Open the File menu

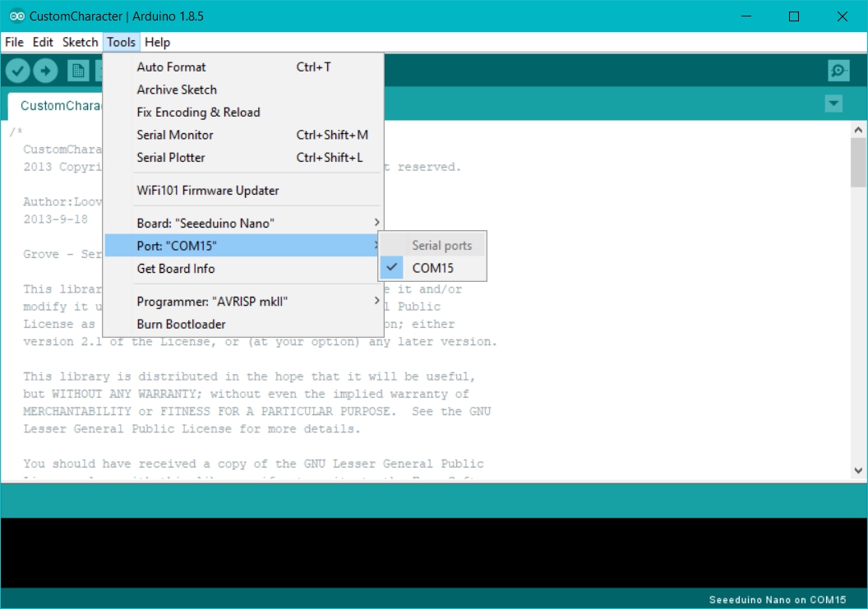coord(15,42)
